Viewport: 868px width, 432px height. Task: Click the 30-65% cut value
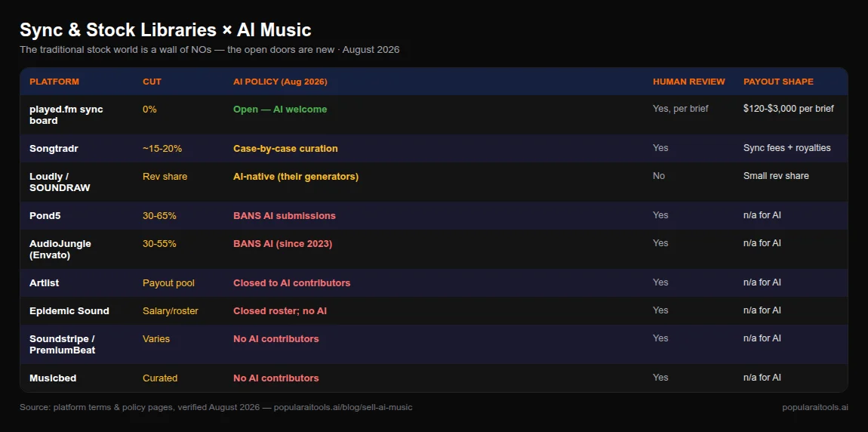point(159,215)
